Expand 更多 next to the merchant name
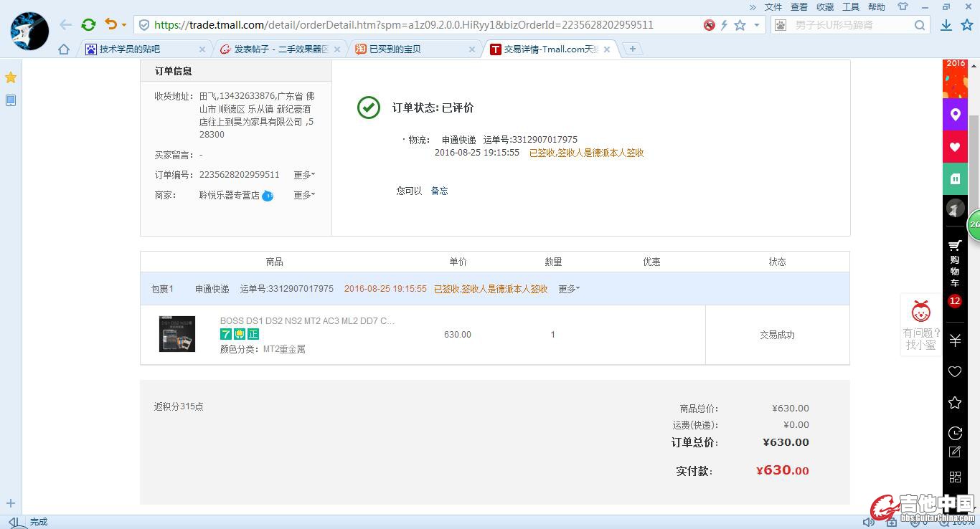Screen dimensions: 980x529 point(304,195)
